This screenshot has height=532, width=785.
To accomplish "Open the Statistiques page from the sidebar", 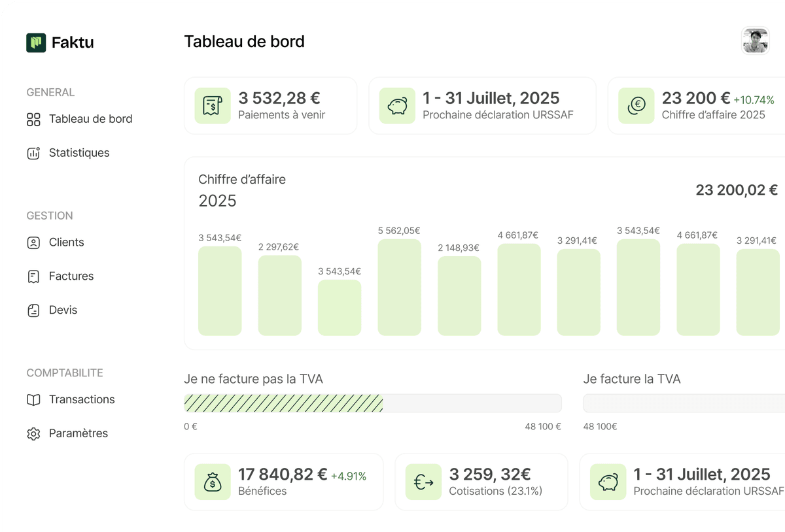I will [79, 152].
